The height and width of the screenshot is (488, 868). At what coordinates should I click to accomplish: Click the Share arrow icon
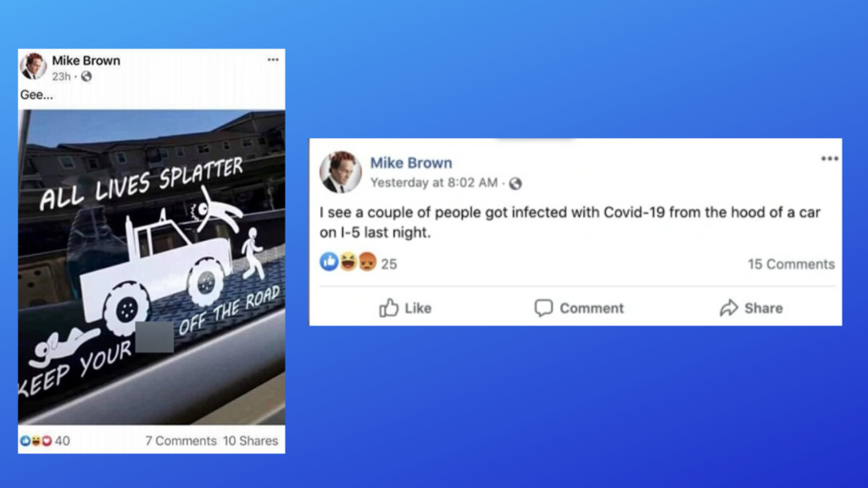pyautogui.click(x=729, y=308)
